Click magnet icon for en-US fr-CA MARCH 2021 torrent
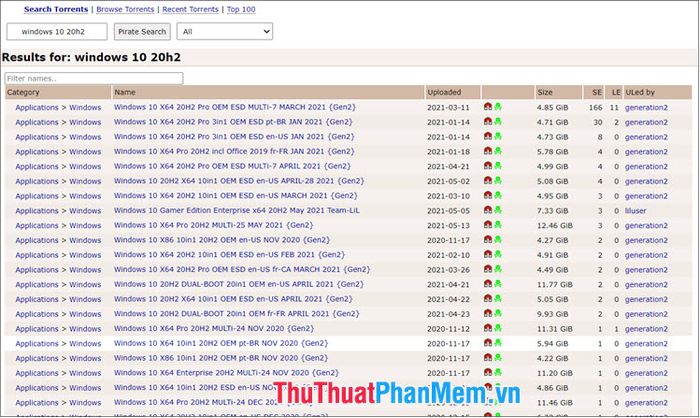The width and height of the screenshot is (700, 418). click(x=488, y=269)
